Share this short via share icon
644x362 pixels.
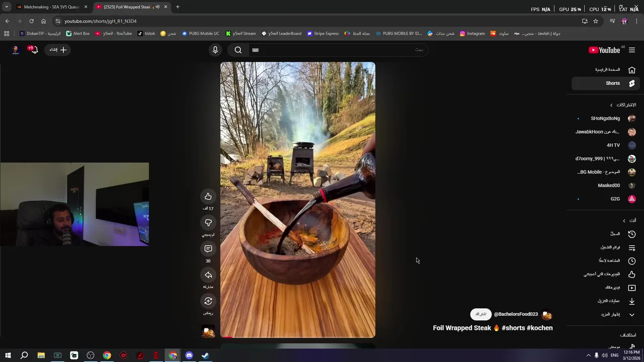point(208,275)
